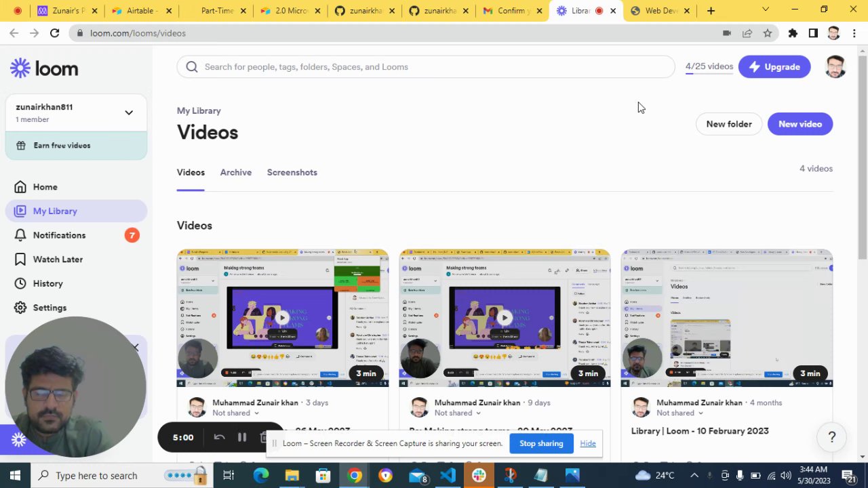Click the Earn free videos banner

76,146
